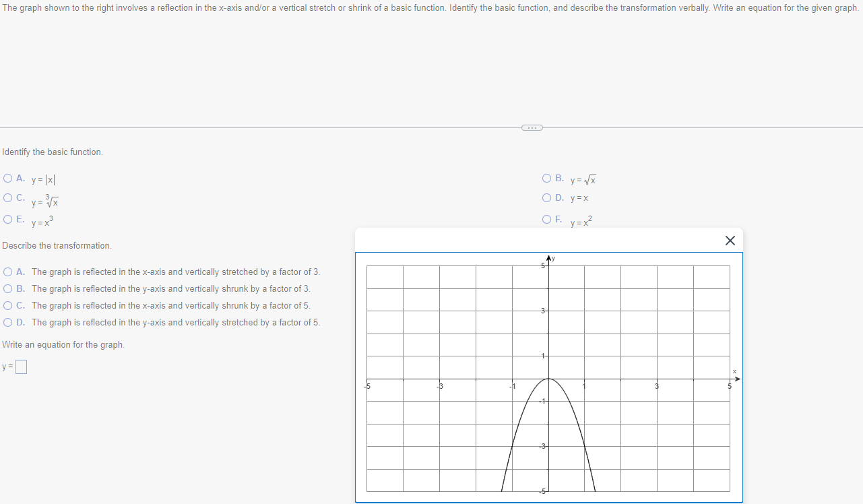The width and height of the screenshot is (863, 504).
Task: Click the x-axis arrow on the graph
Action: (736, 379)
